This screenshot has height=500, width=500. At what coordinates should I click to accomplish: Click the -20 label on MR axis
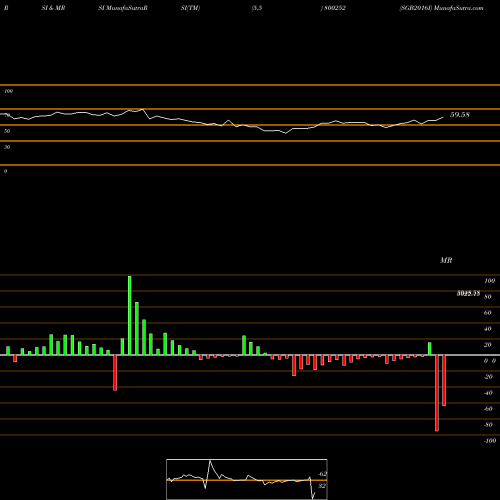[488, 377]
